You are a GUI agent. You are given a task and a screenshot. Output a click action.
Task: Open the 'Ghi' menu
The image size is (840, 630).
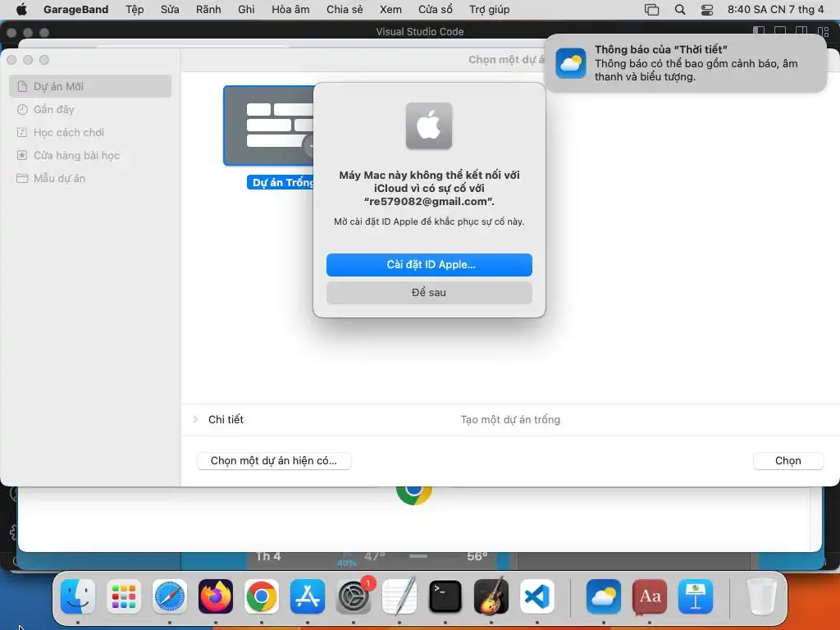(x=246, y=10)
